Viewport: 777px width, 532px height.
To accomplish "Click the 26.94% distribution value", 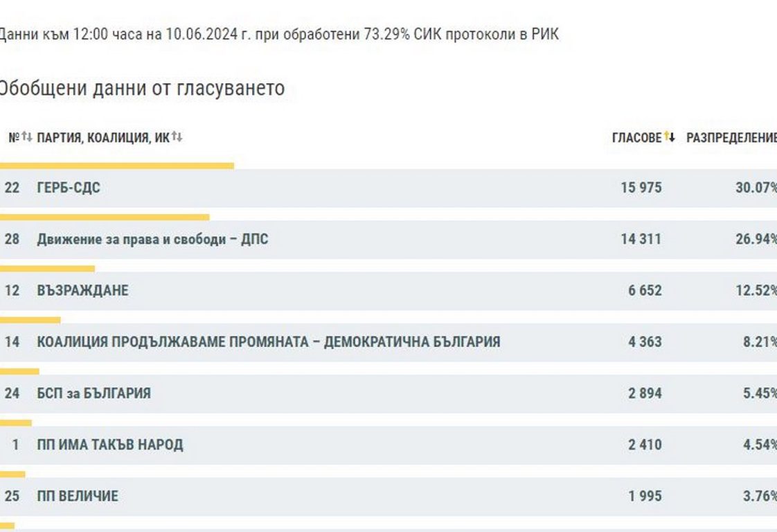I will pyautogui.click(x=756, y=240).
